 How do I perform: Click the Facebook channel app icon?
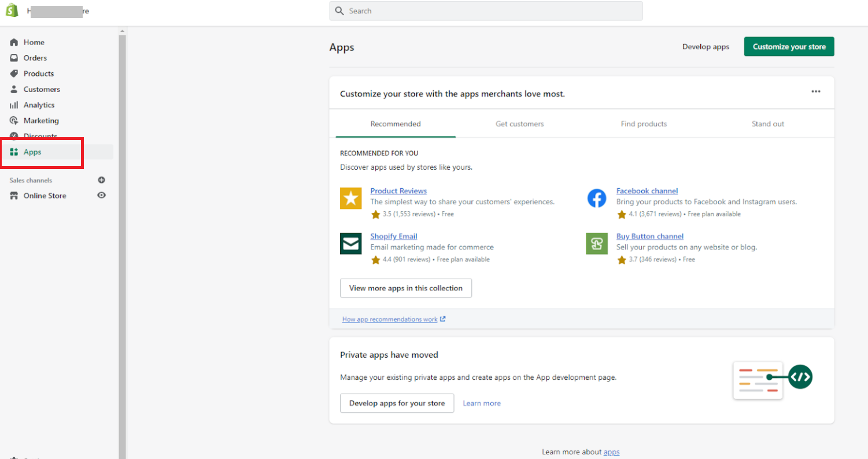[597, 199]
